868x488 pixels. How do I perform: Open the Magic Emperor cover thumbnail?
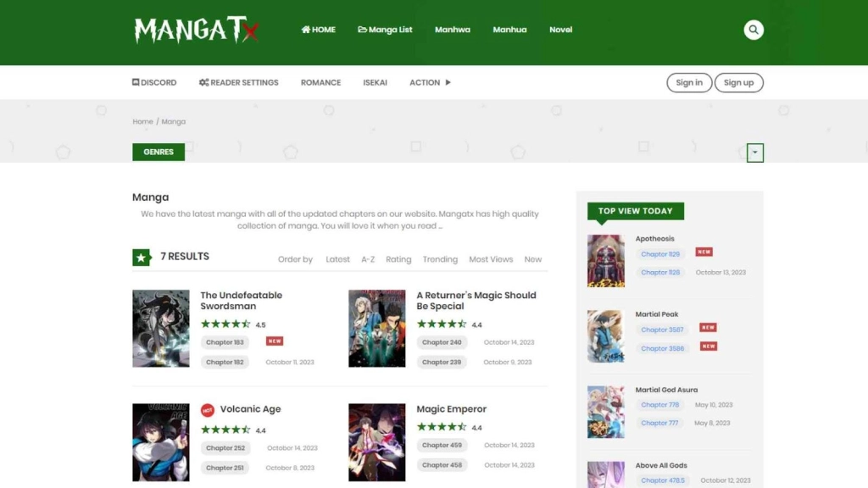click(x=376, y=442)
